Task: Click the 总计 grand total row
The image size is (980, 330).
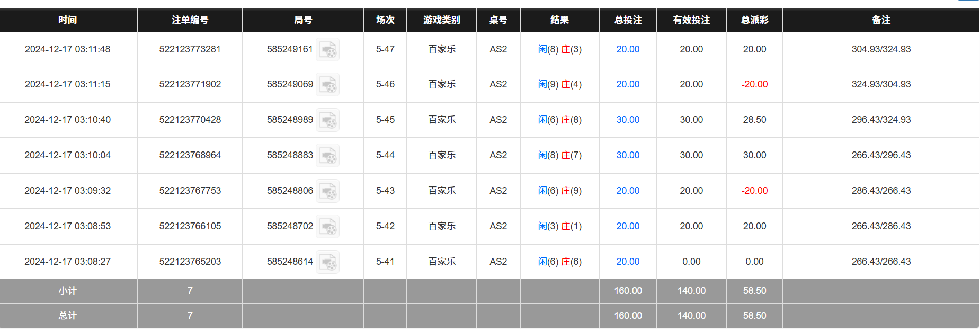Action: coord(68,316)
